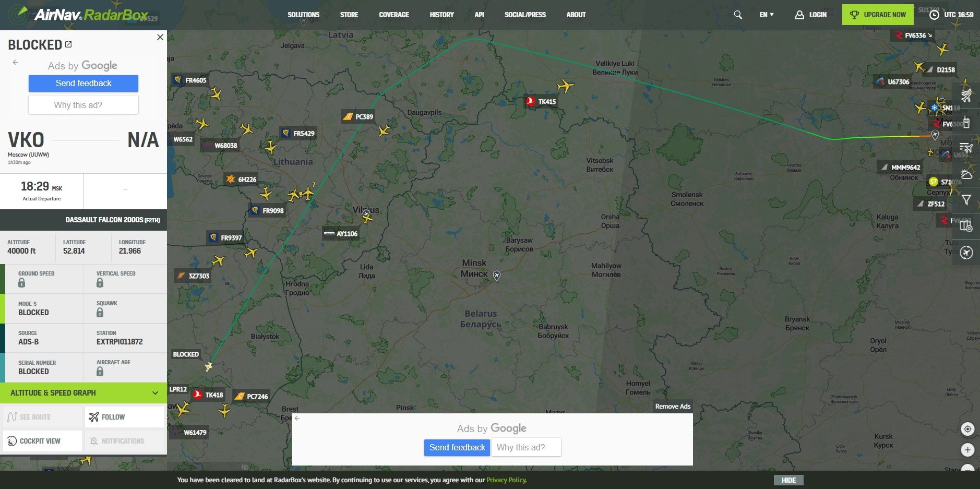The width and height of the screenshot is (980, 489).
Task: Click the altitude value 40000 ft
Action: point(21,251)
